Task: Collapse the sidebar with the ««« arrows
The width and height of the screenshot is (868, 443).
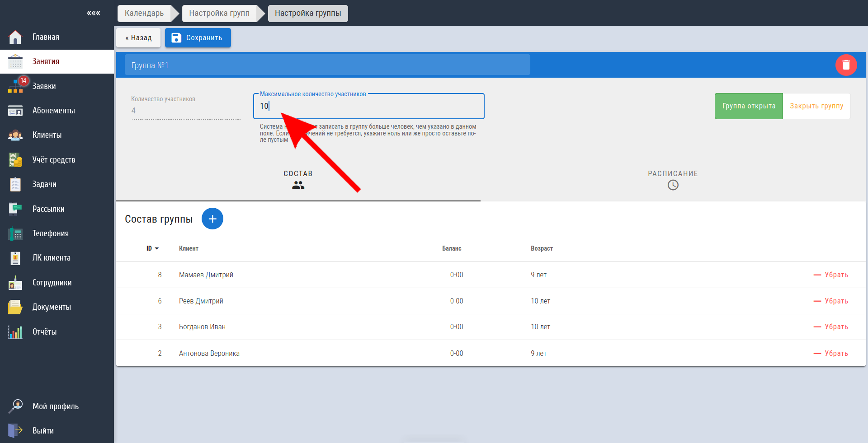Action: coord(94,13)
